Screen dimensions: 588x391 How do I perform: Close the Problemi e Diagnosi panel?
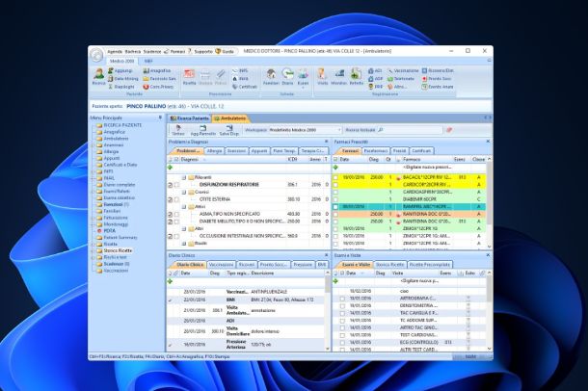[326, 142]
